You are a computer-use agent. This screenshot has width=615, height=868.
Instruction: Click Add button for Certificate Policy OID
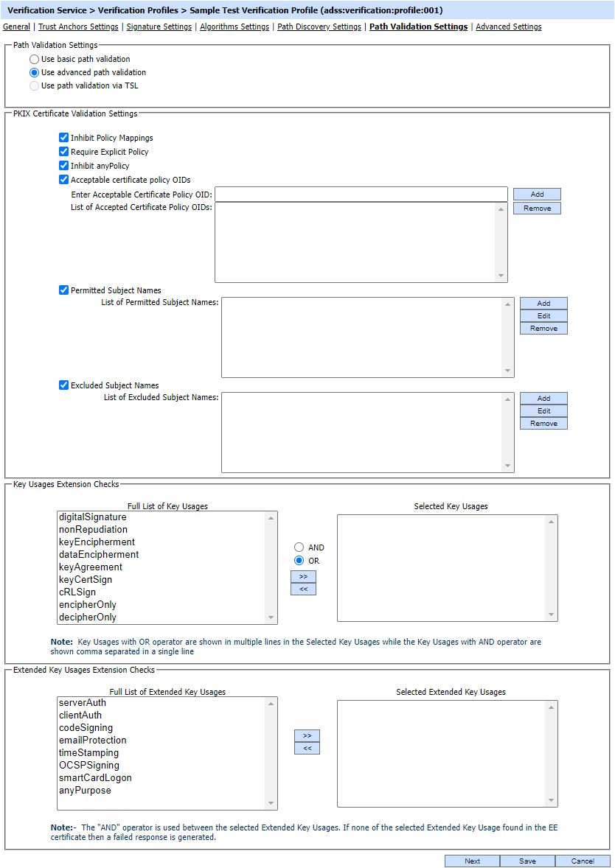click(537, 195)
